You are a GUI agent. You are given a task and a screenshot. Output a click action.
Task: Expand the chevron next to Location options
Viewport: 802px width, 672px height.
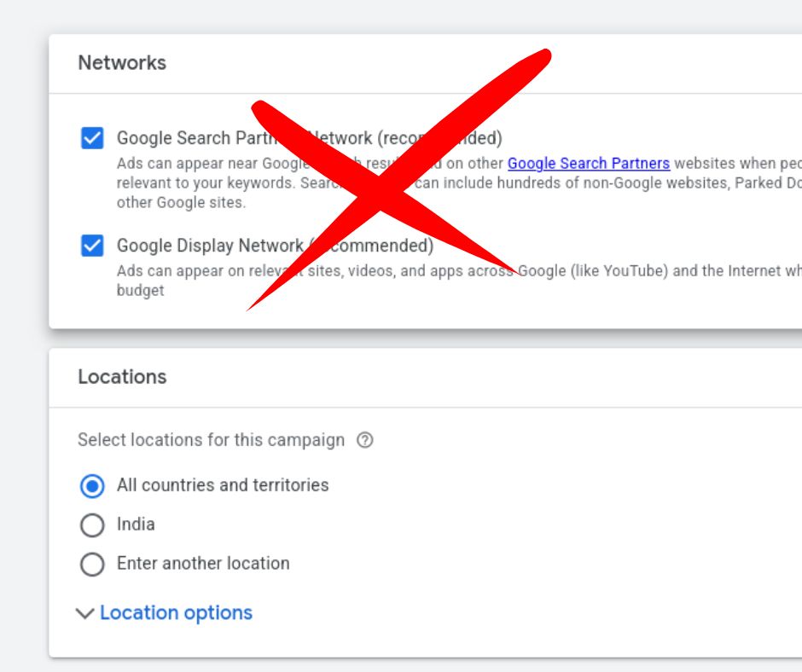click(84, 614)
